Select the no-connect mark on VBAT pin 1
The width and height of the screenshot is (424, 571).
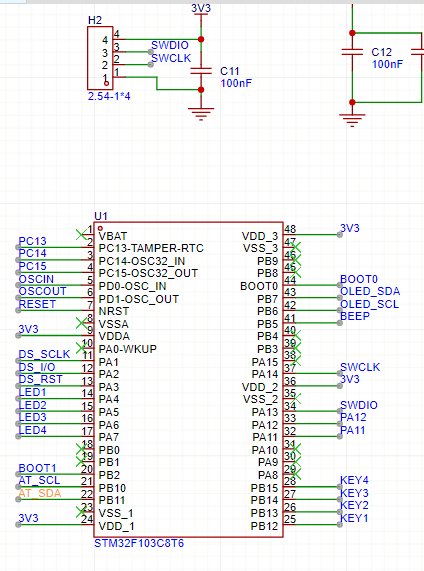[x=81, y=235]
